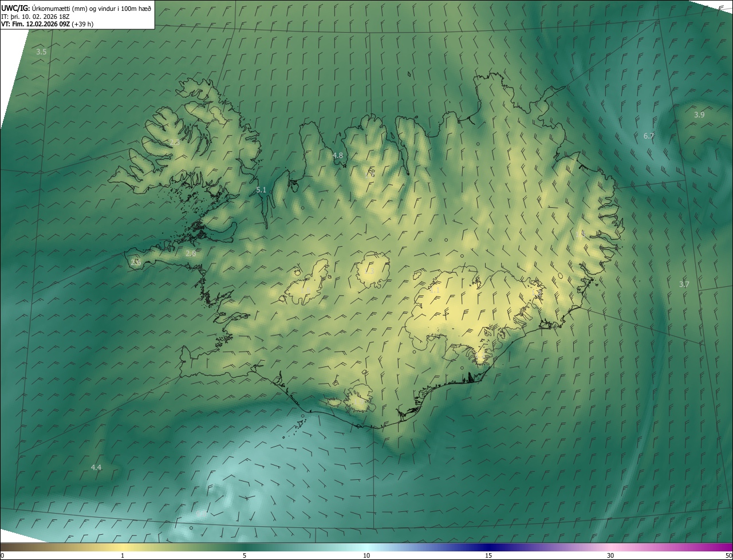The width and height of the screenshot is (733, 560).
Task: Select the 10 tick on the color scale
Action: point(366,555)
